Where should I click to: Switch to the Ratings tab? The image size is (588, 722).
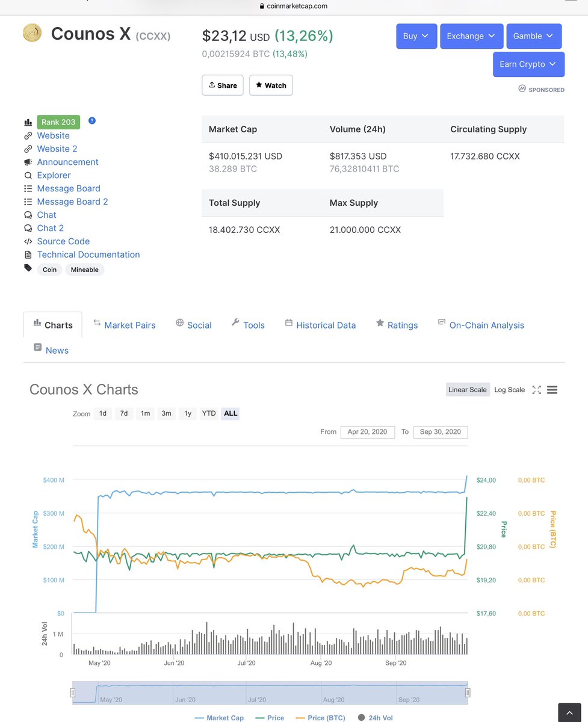pyautogui.click(x=397, y=325)
